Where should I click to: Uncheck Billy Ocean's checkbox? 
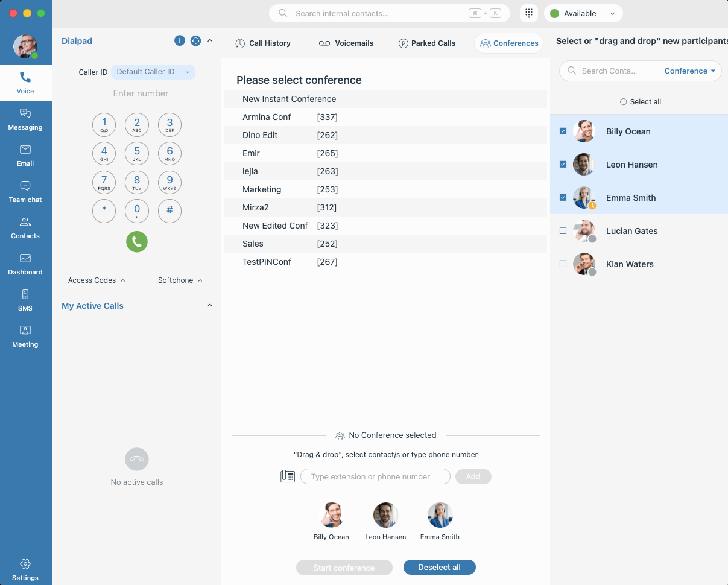pyautogui.click(x=563, y=131)
